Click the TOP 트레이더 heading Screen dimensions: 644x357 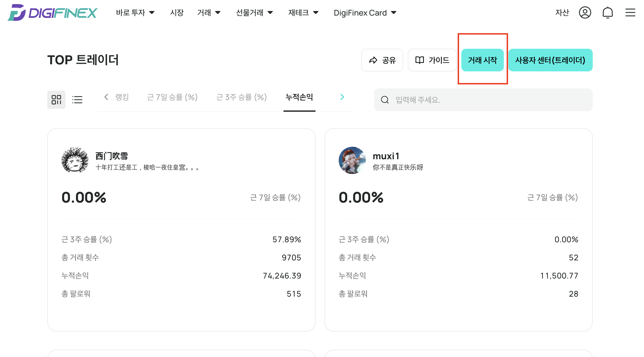[83, 60]
